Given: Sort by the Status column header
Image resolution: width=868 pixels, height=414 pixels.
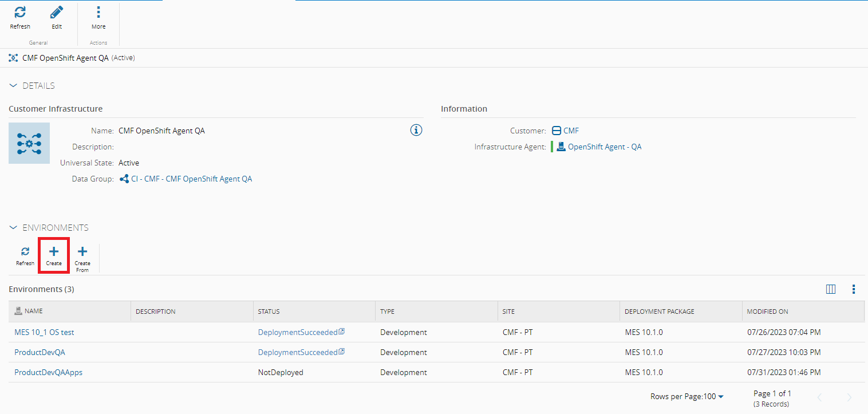Looking at the screenshot, I should 269,312.
